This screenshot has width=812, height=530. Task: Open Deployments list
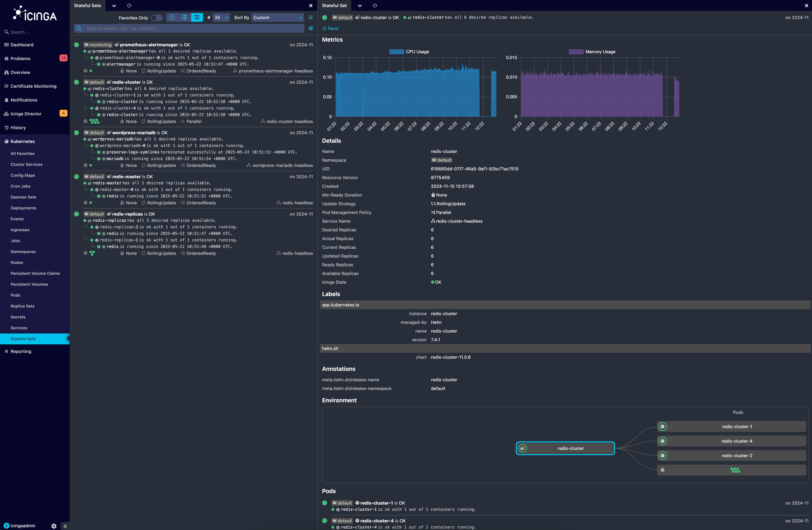click(23, 208)
